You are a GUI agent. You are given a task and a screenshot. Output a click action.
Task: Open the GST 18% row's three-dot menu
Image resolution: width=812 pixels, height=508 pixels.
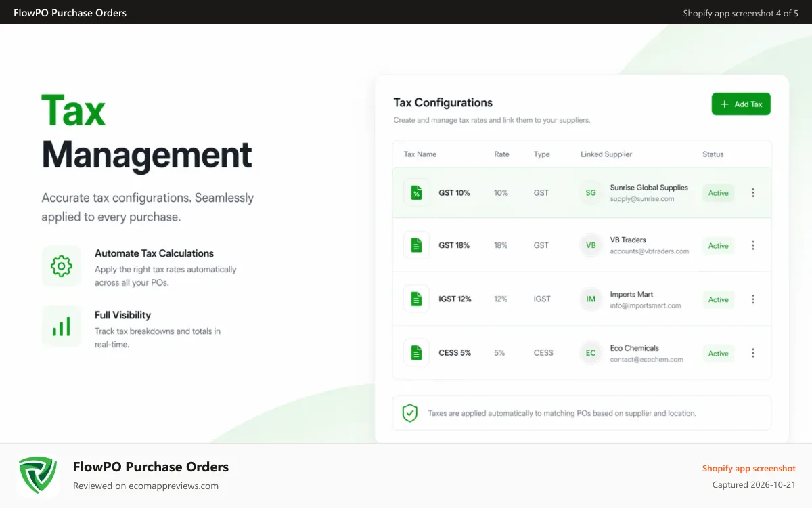coord(753,245)
